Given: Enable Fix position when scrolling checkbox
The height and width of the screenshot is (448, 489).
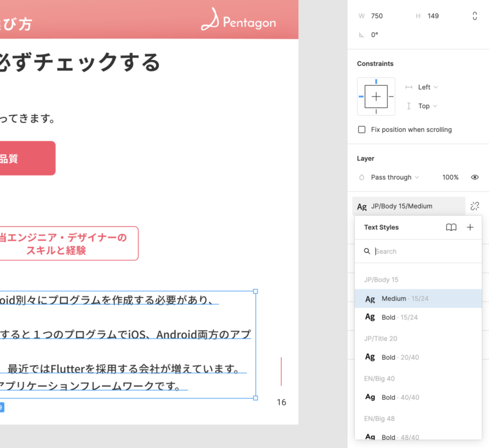Looking at the screenshot, I should tap(362, 130).
